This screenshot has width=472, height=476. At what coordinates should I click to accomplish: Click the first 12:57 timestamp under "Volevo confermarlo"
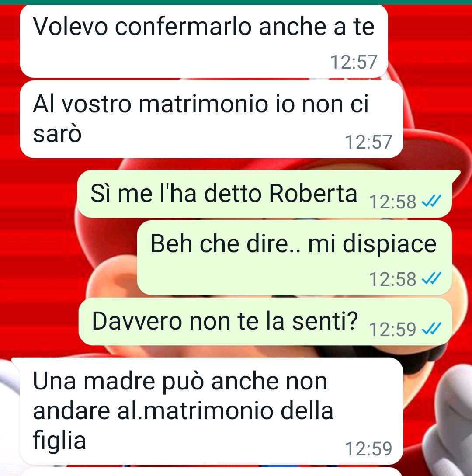(354, 62)
